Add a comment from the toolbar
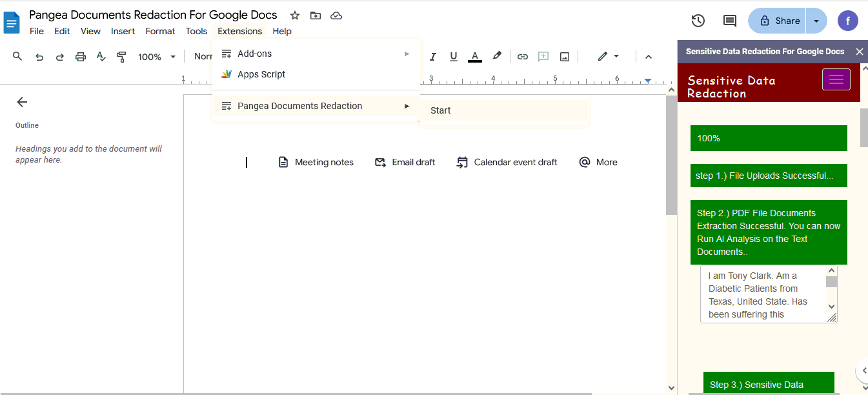The width and height of the screenshot is (868, 395). click(543, 57)
